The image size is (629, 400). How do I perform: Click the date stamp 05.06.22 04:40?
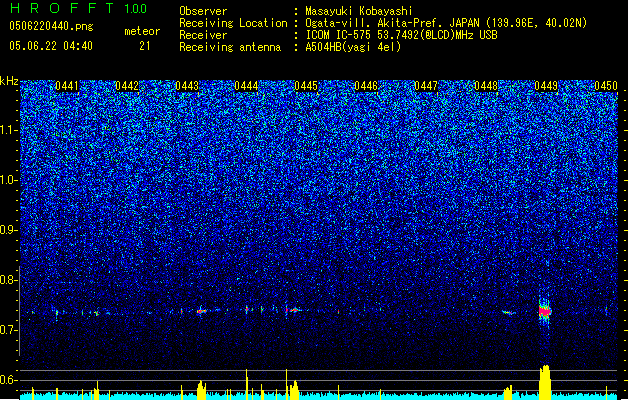point(51,46)
